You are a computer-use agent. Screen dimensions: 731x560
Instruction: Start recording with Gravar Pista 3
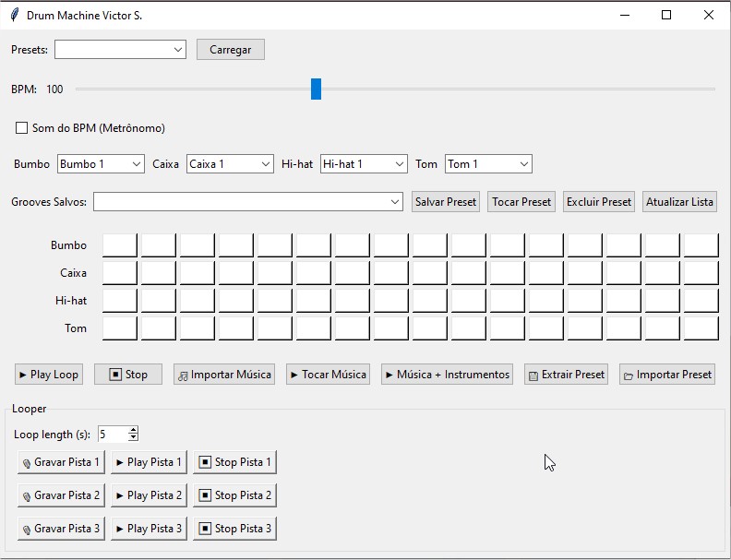click(61, 529)
